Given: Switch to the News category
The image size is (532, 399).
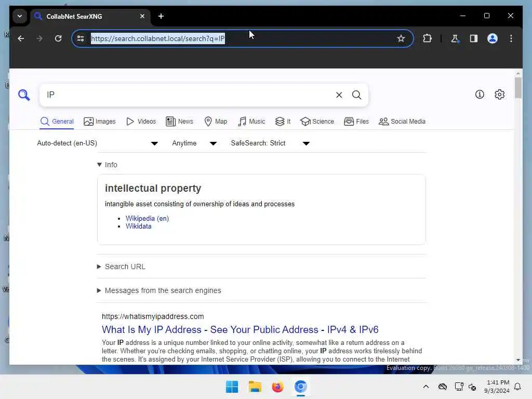Looking at the screenshot, I should tap(179, 122).
